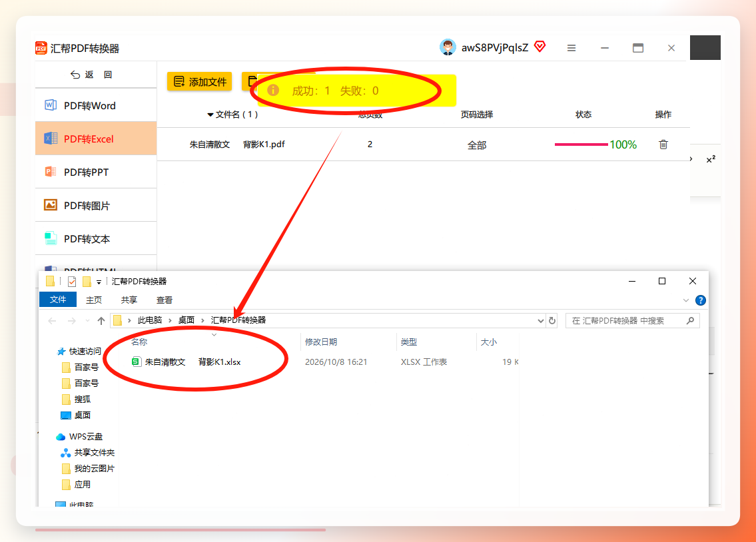Open the recent locations dropdown arrow
This screenshot has height=542, width=756.
click(87, 320)
